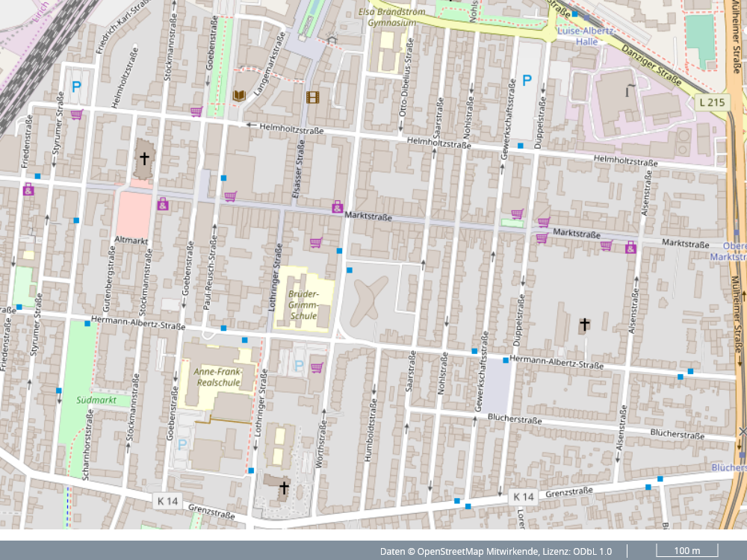Click the shopping bag icon at Altmarkt

tap(162, 203)
